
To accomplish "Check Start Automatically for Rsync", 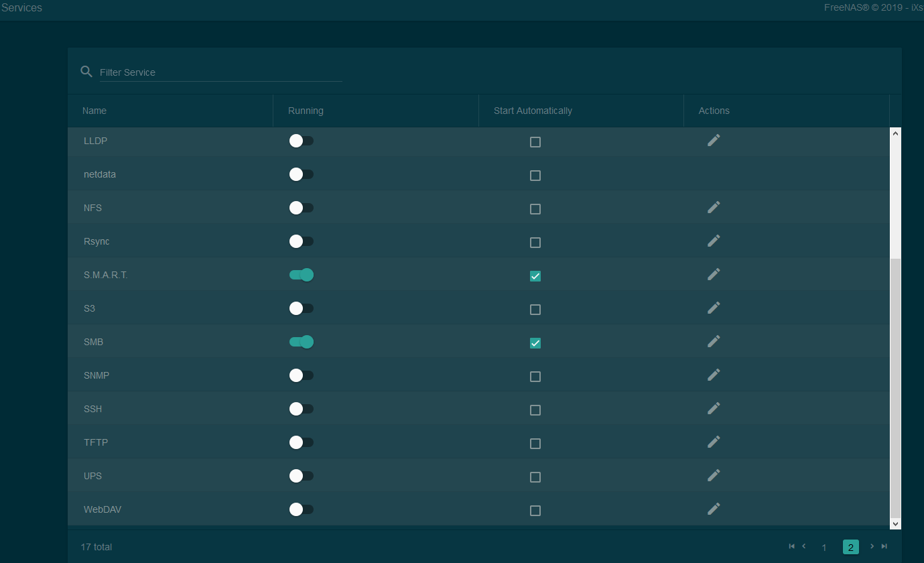I will coord(535,243).
